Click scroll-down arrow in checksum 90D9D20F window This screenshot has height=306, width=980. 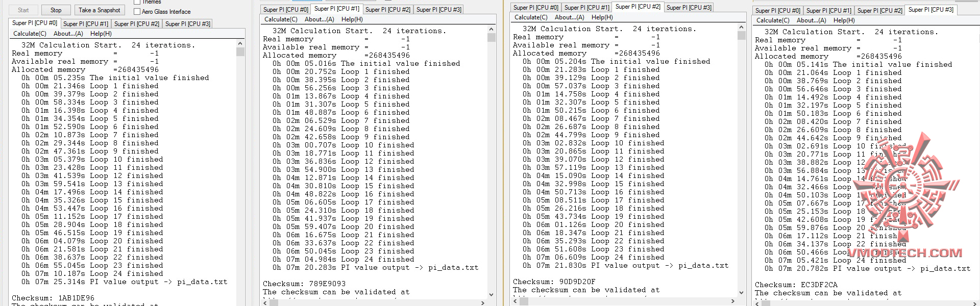point(742,292)
